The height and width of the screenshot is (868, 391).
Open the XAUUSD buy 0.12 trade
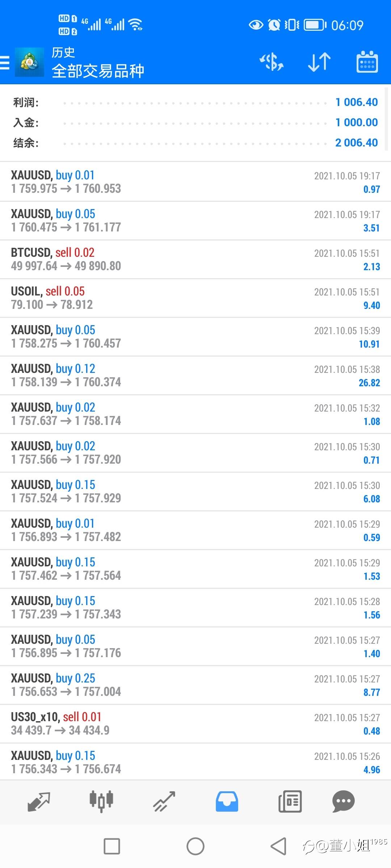(195, 375)
